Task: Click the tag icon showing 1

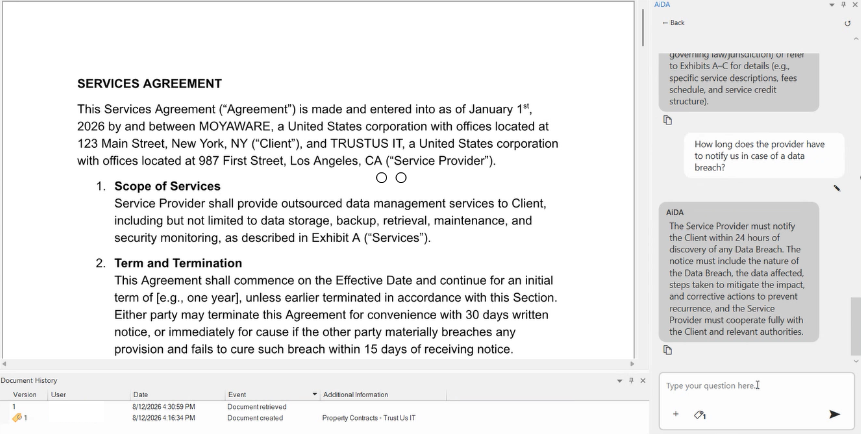Action: [x=700, y=415]
